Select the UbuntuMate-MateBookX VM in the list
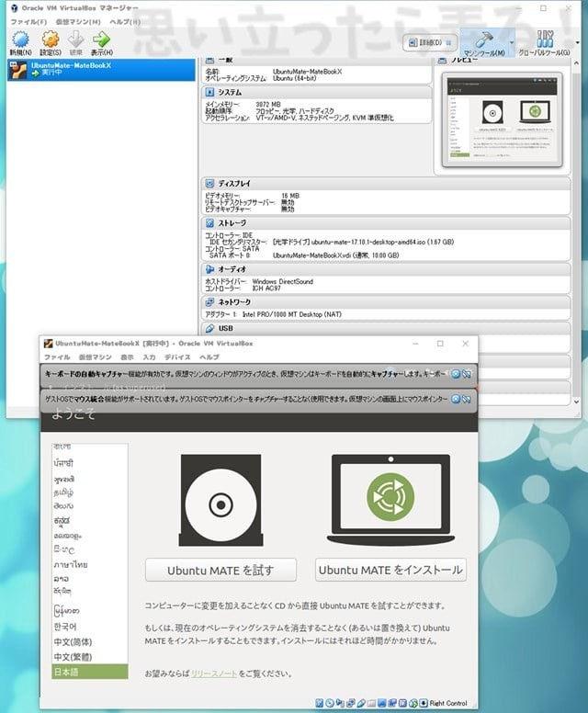The height and width of the screenshot is (713, 588). pyautogui.click(x=101, y=70)
